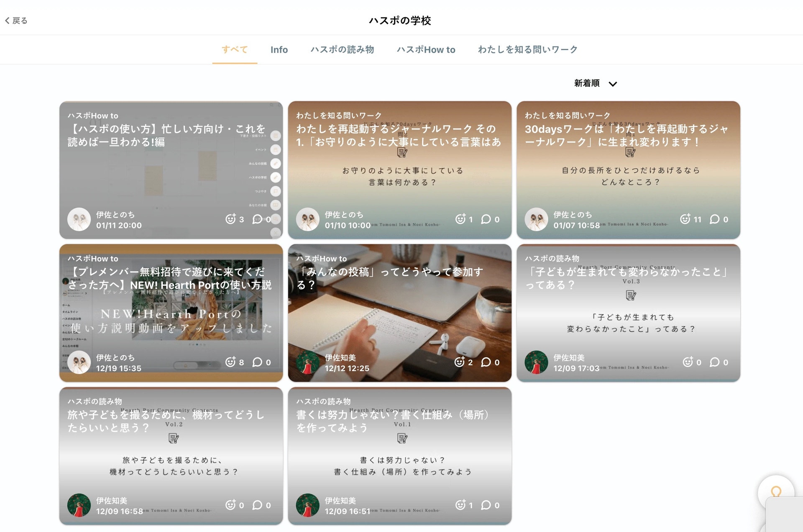Switch to わたしを知る問いワーク tab
The image size is (803, 532).
pos(527,50)
